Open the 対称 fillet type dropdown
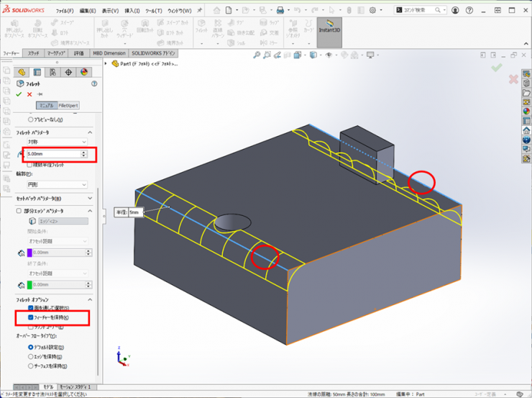This screenshot has width=532, height=398. pos(56,142)
